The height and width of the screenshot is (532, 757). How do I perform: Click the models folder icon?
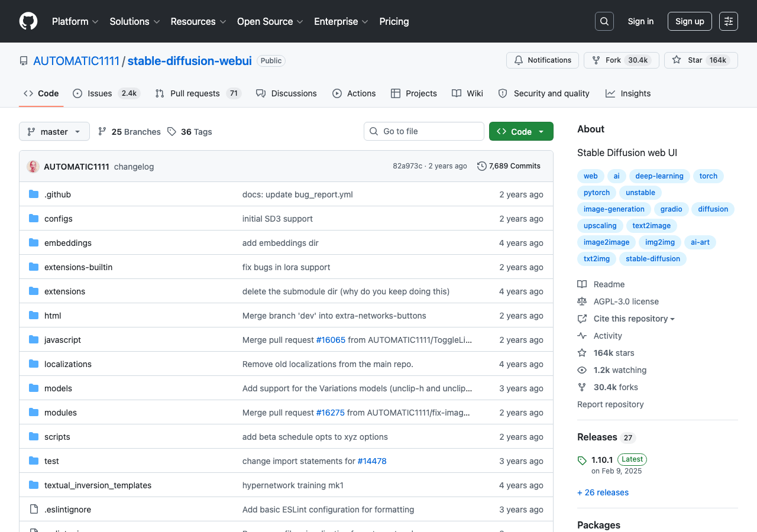34,388
